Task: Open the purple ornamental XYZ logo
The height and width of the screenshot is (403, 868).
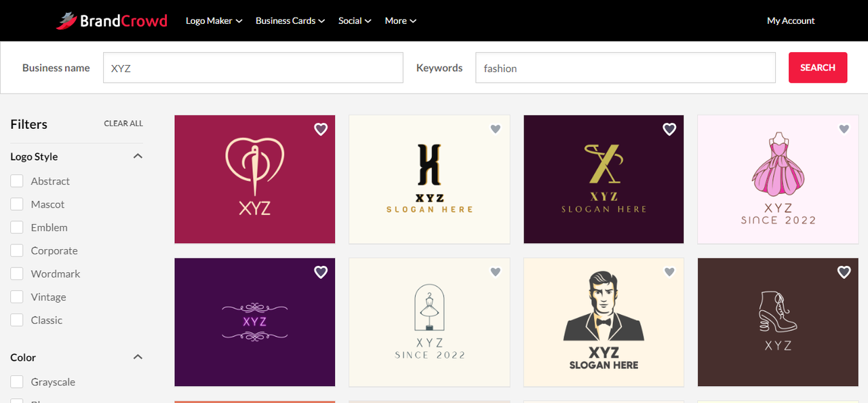Action: pos(254,322)
